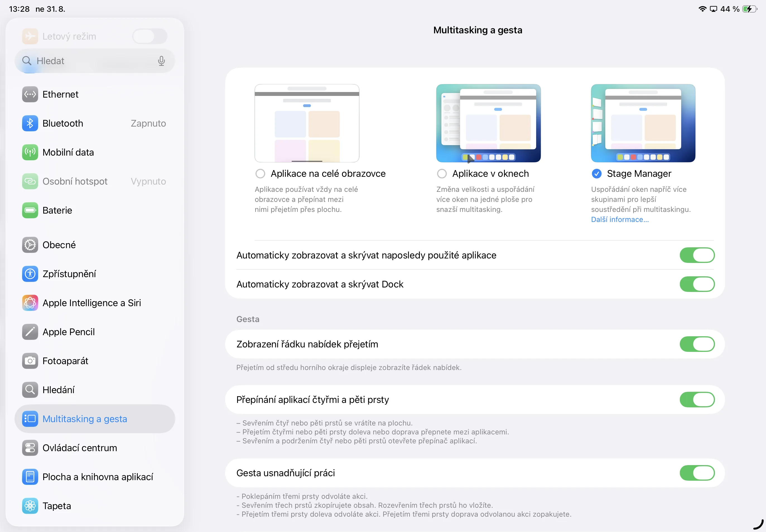Open the Další informace link

tap(620, 219)
